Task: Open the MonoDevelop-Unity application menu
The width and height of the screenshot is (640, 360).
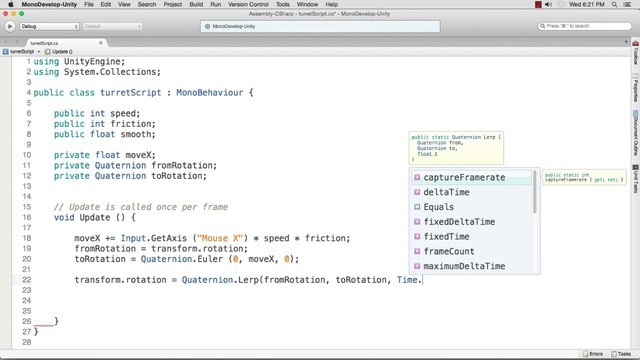Action: click(x=49, y=4)
